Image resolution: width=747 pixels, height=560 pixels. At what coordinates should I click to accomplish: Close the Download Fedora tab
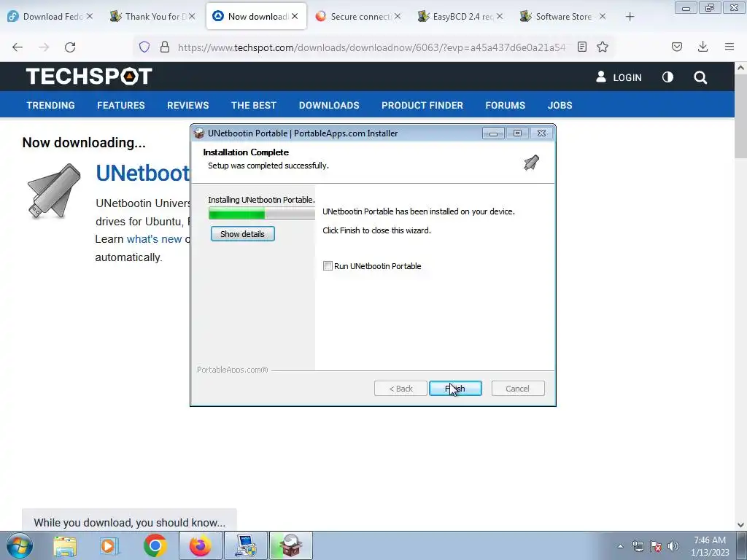(x=90, y=16)
